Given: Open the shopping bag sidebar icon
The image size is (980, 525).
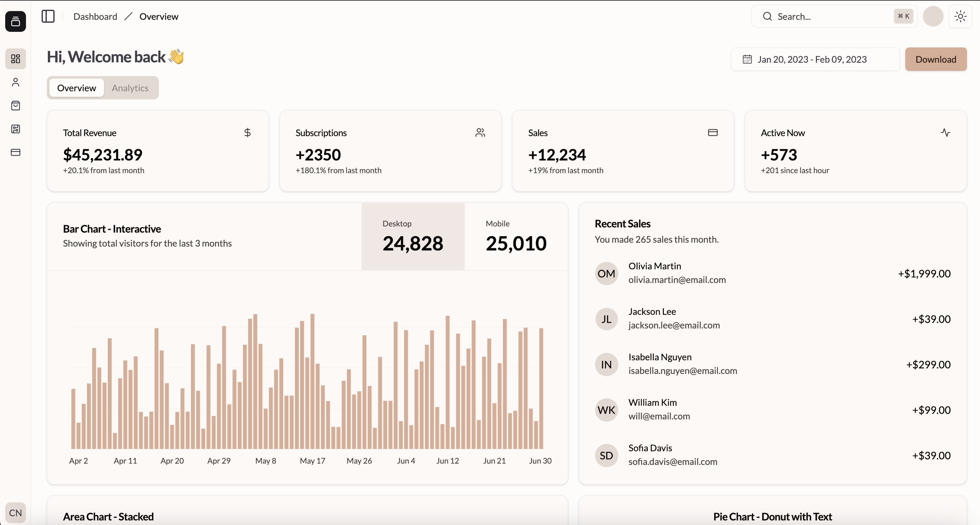Looking at the screenshot, I should coord(16,105).
